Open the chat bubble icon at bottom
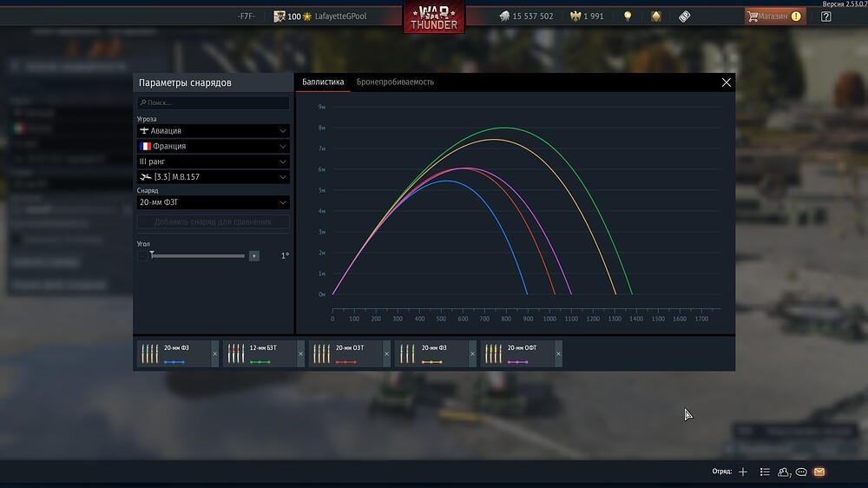 tap(801, 472)
